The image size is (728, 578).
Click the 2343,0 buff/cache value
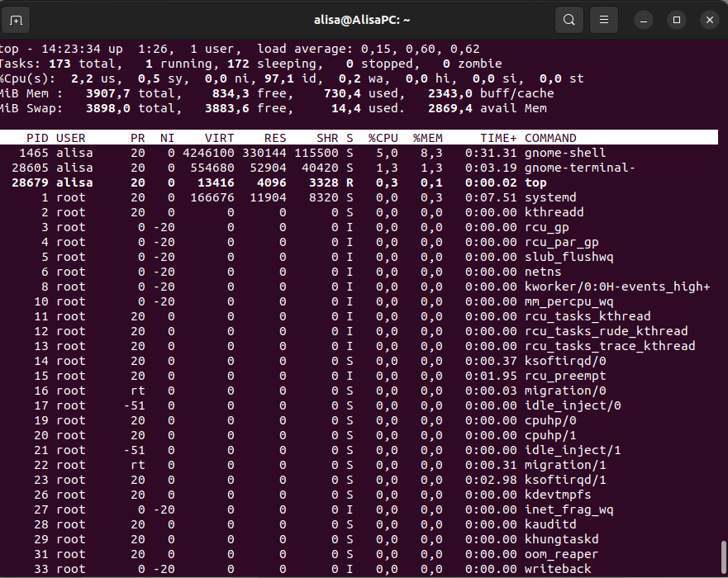tap(450, 93)
